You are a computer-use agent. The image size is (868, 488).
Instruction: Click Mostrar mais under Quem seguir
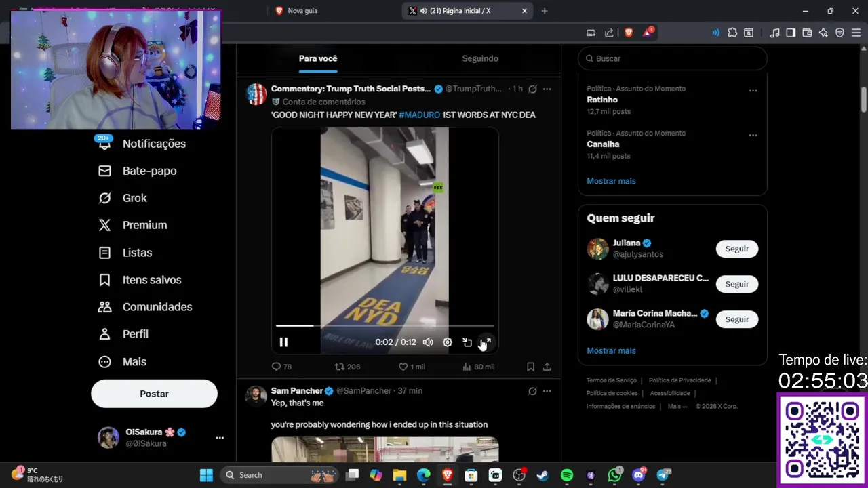(611, 350)
